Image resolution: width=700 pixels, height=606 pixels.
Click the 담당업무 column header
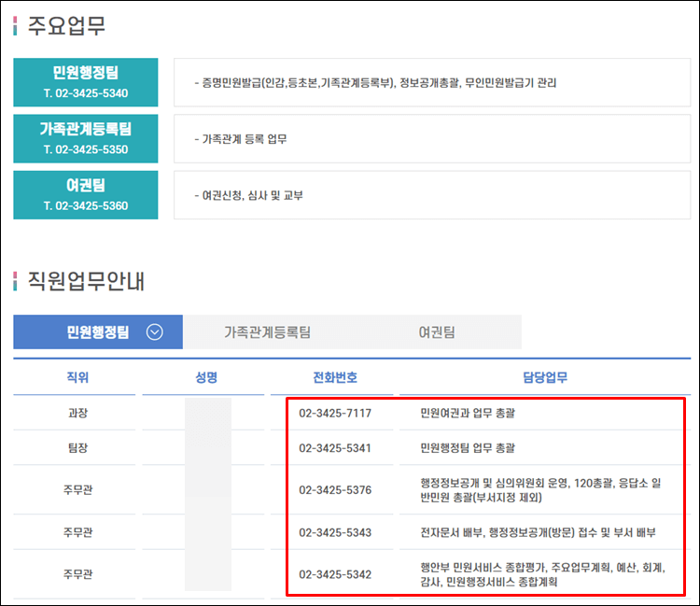coord(545,378)
